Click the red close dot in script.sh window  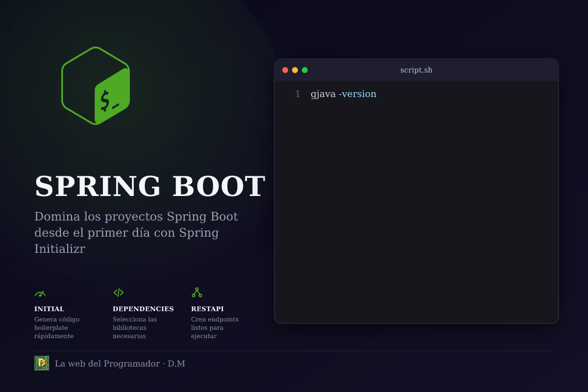tap(285, 70)
